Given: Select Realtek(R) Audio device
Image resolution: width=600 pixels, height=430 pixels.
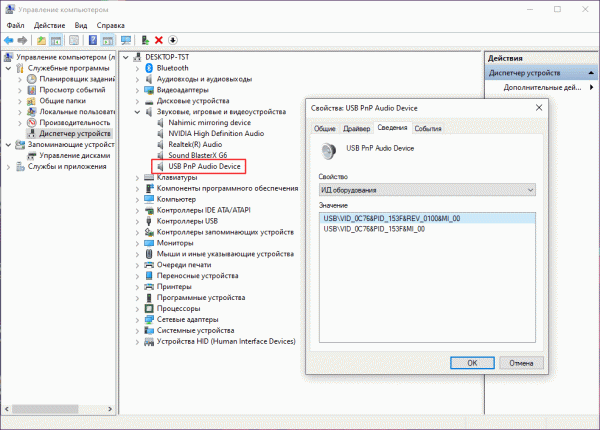Looking at the screenshot, I should (x=196, y=144).
